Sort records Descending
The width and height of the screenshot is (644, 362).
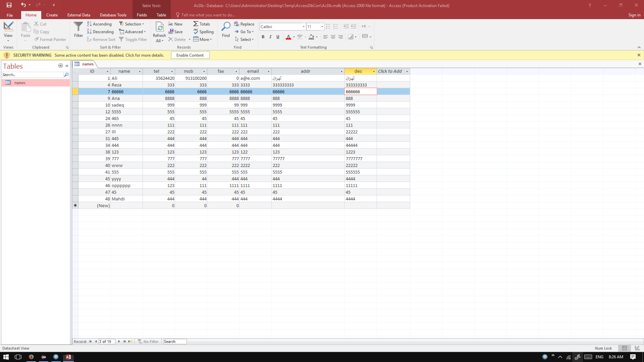pos(100,32)
